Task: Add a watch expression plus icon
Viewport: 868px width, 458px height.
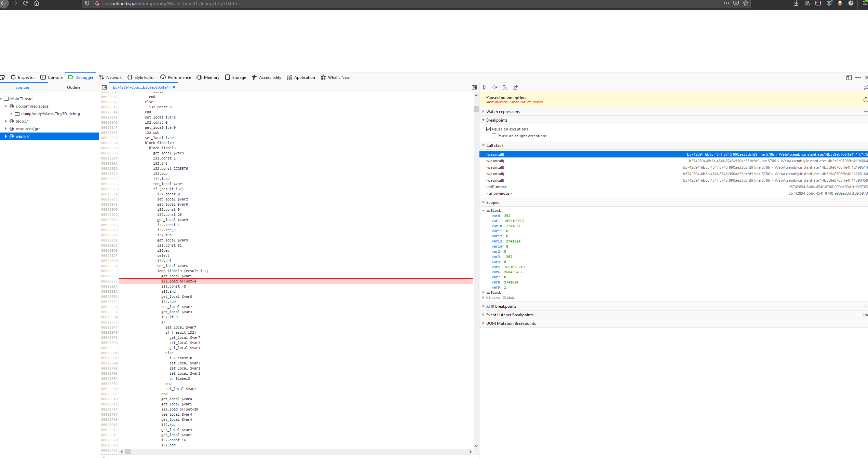Action: point(865,111)
